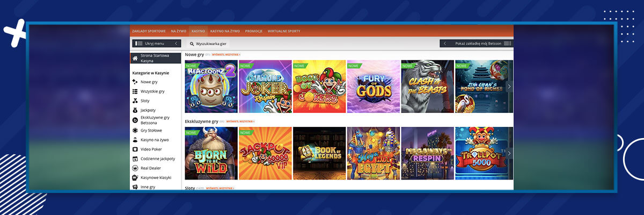This screenshot has height=215, width=644.
Task: Select Jackpoty category text
Action: [148, 110]
